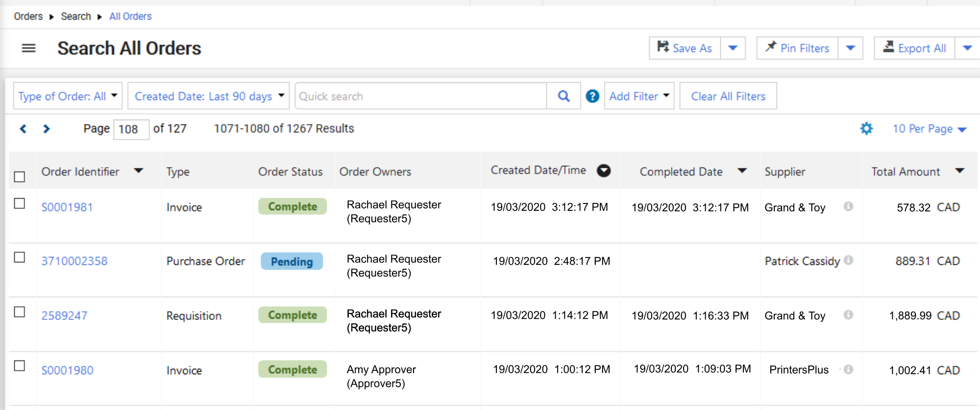Toggle Created Date/Time sort arrow
Viewport: 980px width, 410px height.
pos(604,171)
